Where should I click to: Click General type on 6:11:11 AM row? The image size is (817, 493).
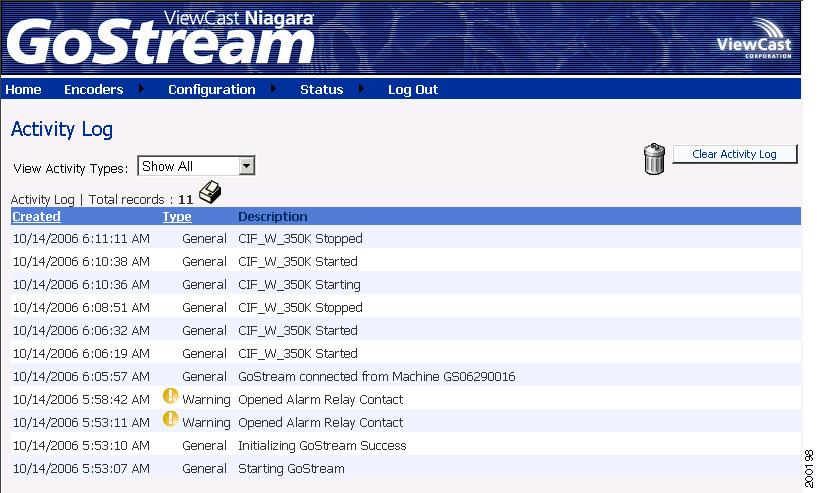pyautogui.click(x=204, y=239)
